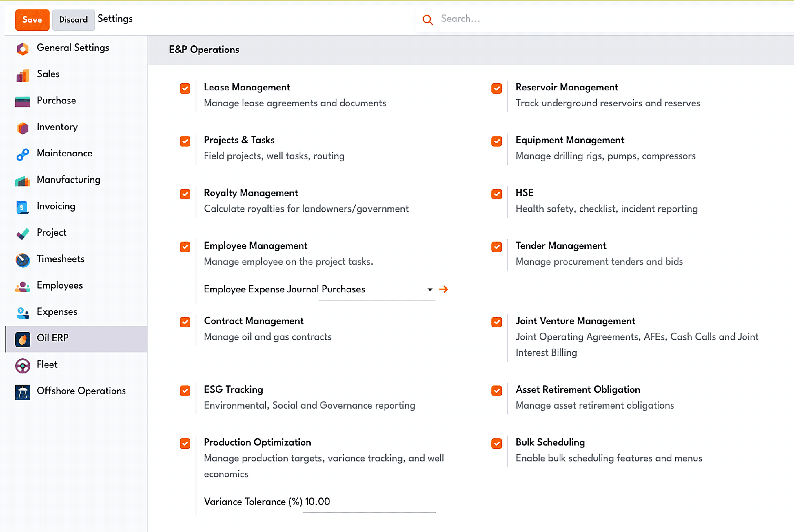Toggle Bulk Scheduling checkbox
794x532 pixels.
[x=497, y=443]
